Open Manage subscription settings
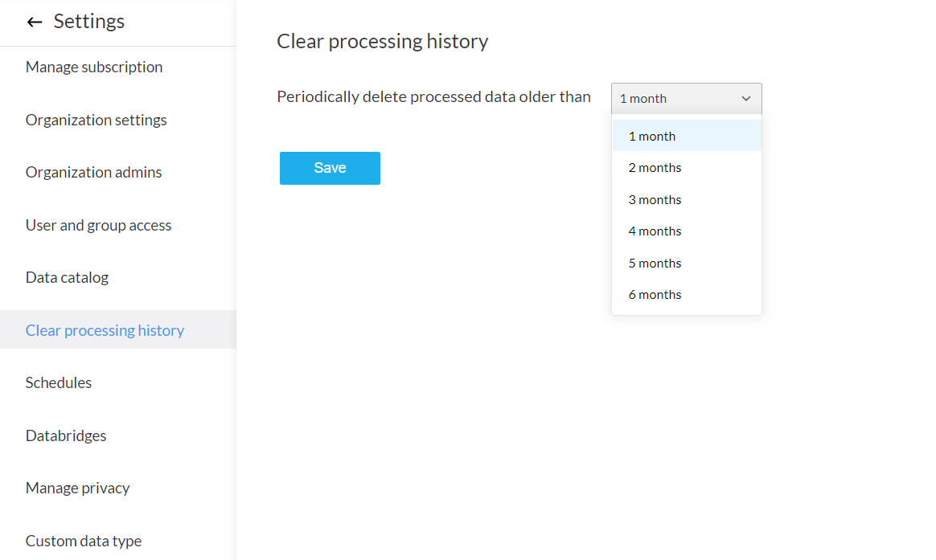This screenshot has height=560, width=936. (x=94, y=67)
